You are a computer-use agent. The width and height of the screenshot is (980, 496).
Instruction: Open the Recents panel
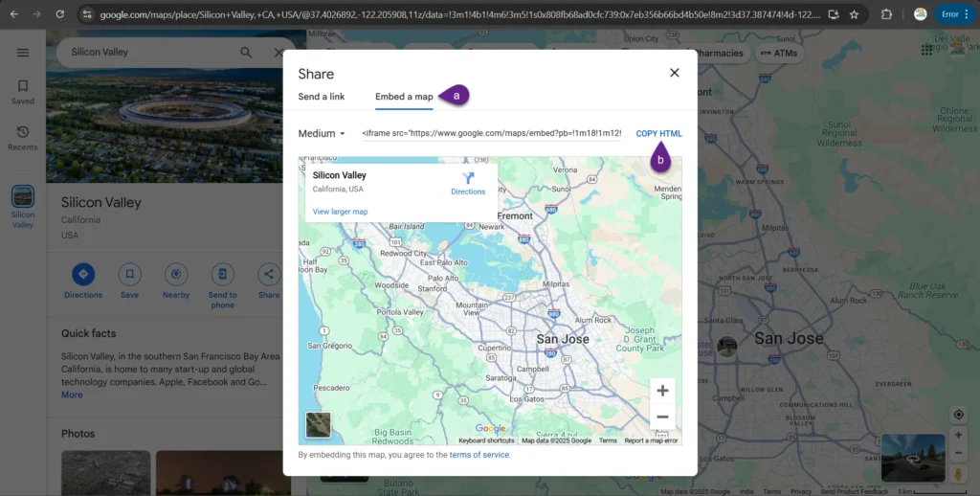tap(23, 138)
